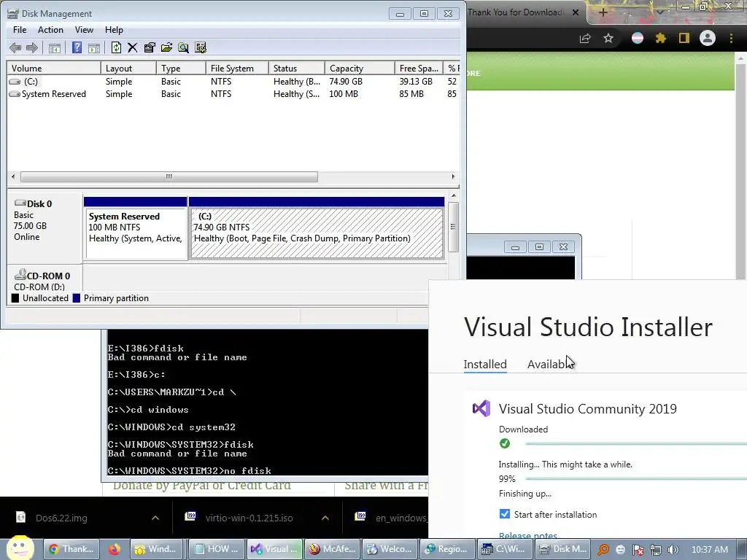Screen dimensions: 747x560
Task: Expand options arrow for Dos6.22.img download
Action: tap(155, 518)
